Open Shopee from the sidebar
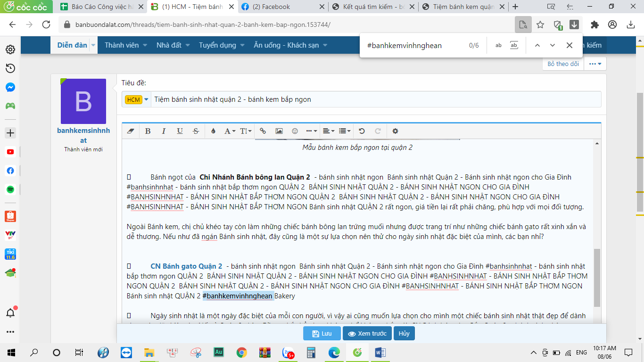The width and height of the screenshot is (644, 362). pyautogui.click(x=10, y=216)
